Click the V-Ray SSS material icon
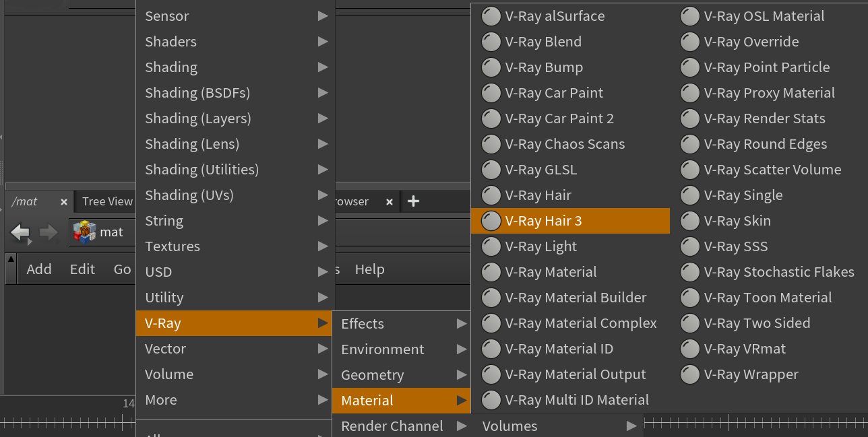Viewport: 868px width, 437px height. [690, 246]
